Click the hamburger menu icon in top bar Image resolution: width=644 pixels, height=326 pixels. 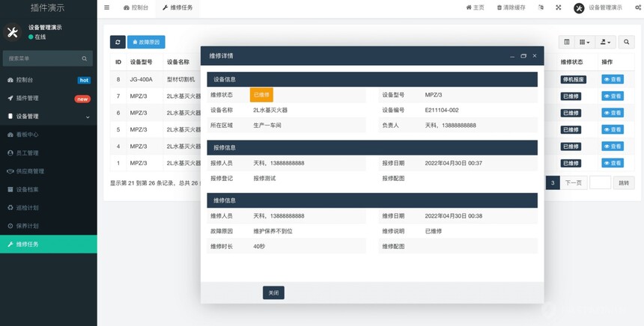(x=107, y=7)
